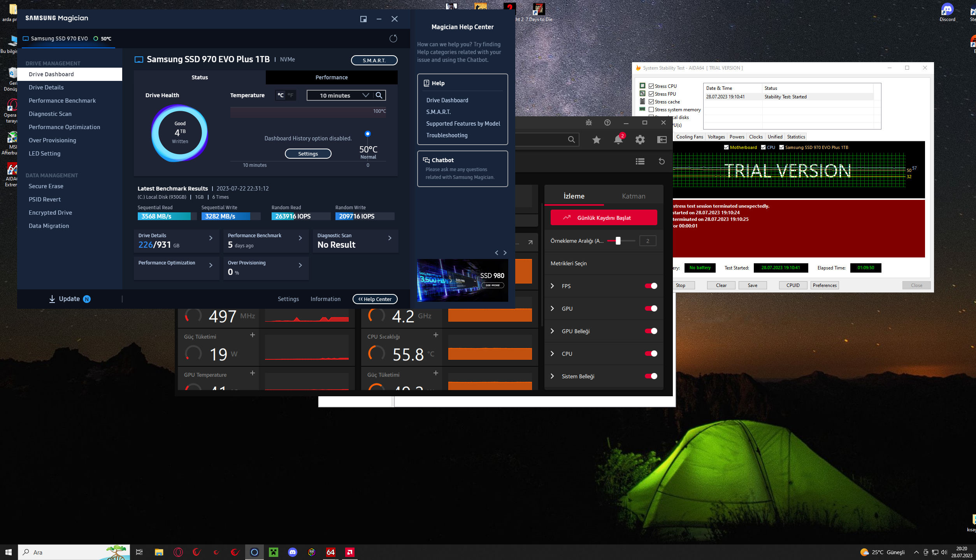976x560 pixels.
Task: Expand the Sistem Belleği metrics section
Action: point(552,376)
